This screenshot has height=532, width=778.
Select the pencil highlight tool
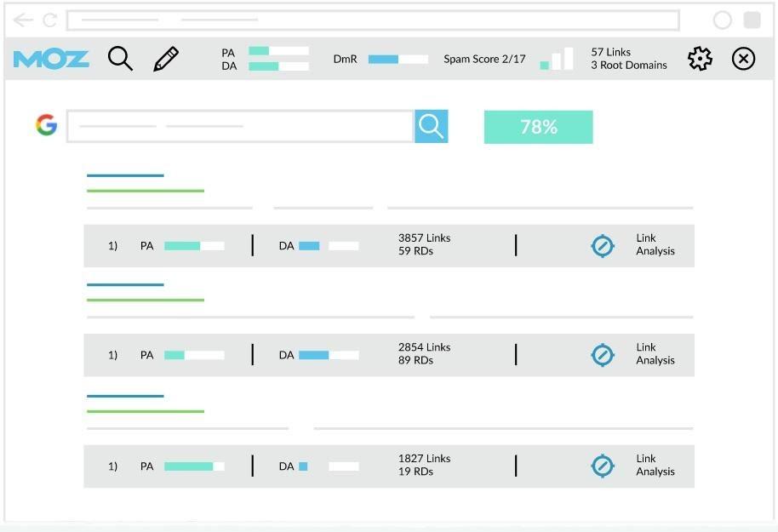[x=166, y=59]
